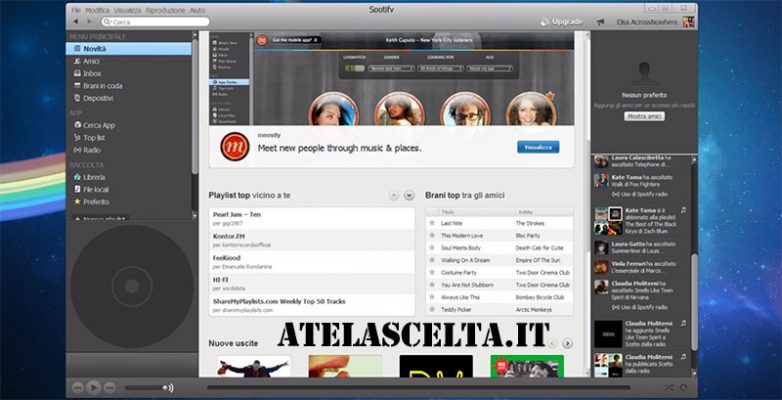The width and height of the screenshot is (782, 400).
Task: Star the track Last Nite
Action: (x=432, y=223)
